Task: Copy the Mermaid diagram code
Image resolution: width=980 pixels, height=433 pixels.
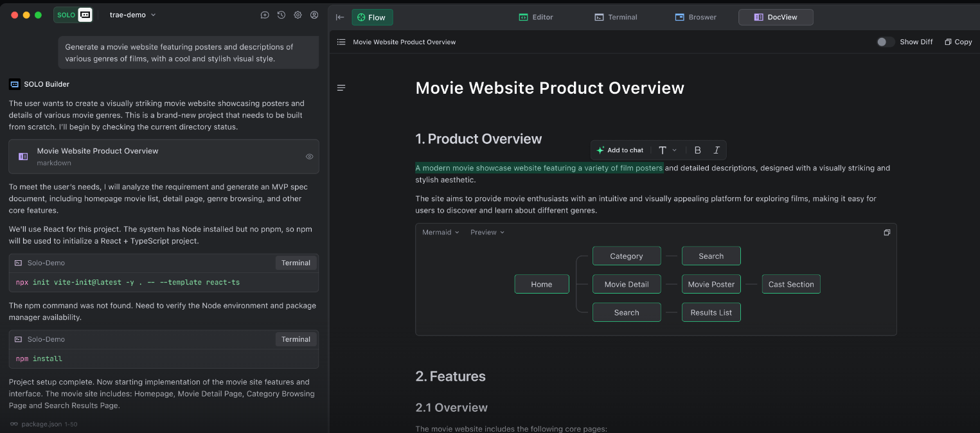Action: 887,233
